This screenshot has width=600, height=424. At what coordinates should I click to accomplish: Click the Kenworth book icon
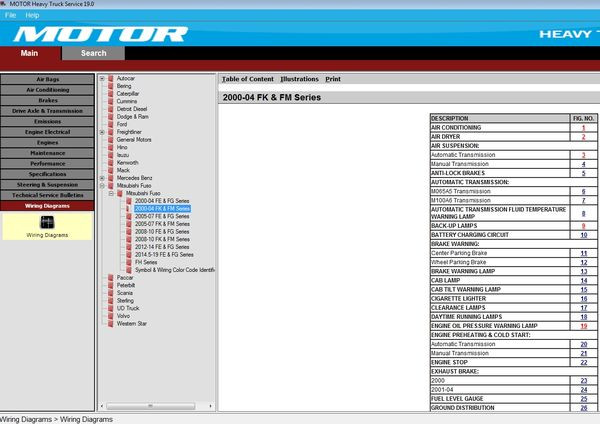click(x=110, y=162)
